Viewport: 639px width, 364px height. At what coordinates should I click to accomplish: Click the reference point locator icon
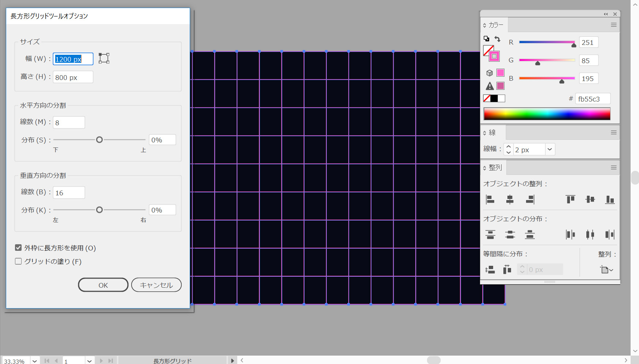[x=104, y=58]
